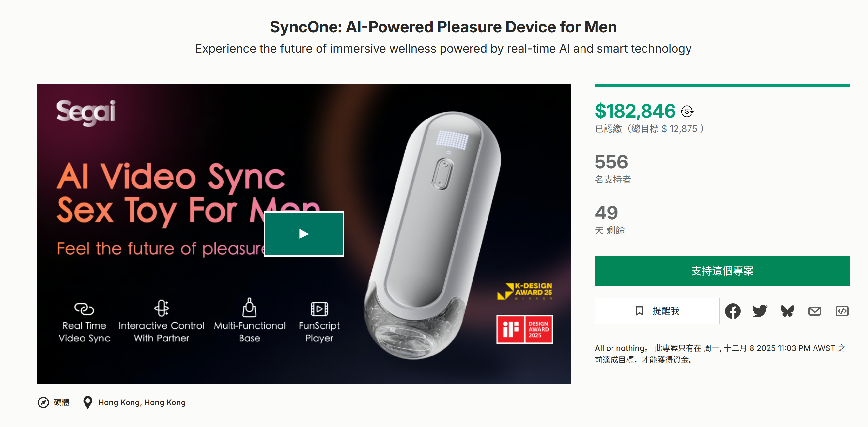
Task: Click the iF Design Award 2025 badge
Action: (525, 329)
